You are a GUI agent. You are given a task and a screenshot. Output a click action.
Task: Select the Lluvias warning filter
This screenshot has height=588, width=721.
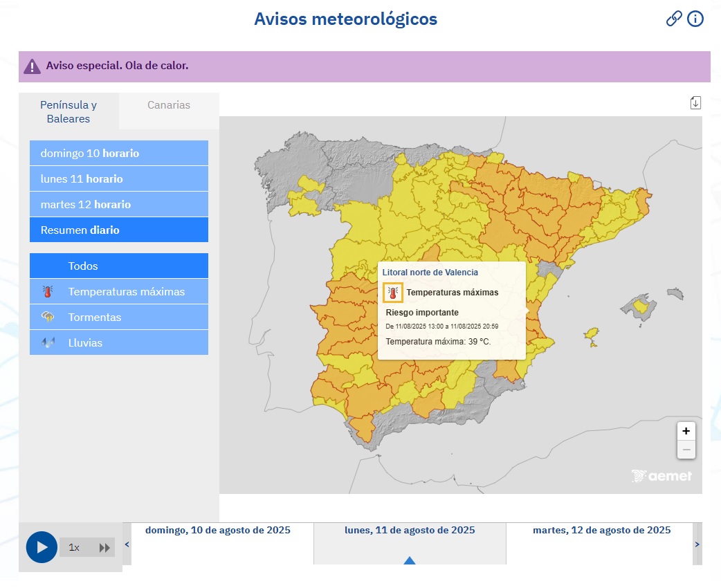coord(118,342)
